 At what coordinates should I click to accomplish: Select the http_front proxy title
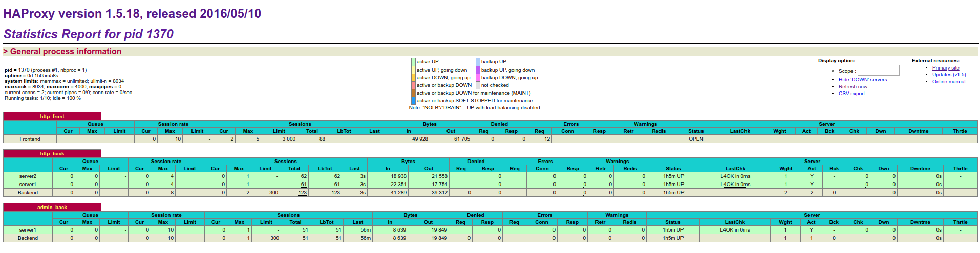point(52,117)
